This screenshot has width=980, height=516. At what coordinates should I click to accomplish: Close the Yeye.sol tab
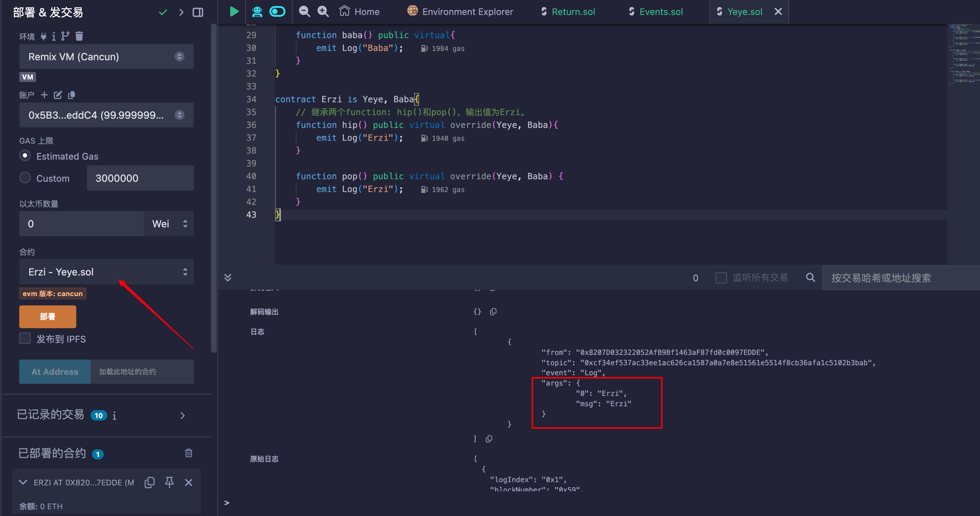point(778,12)
